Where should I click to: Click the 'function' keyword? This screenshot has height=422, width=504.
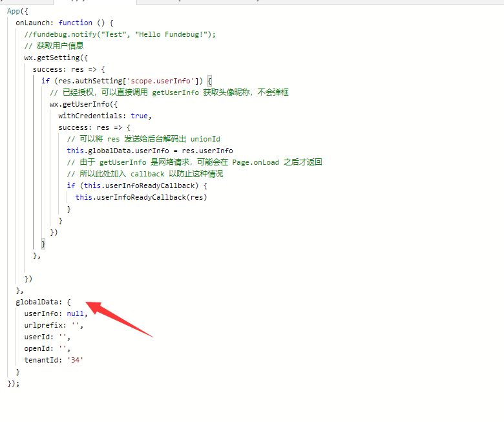pyautogui.click(x=75, y=23)
